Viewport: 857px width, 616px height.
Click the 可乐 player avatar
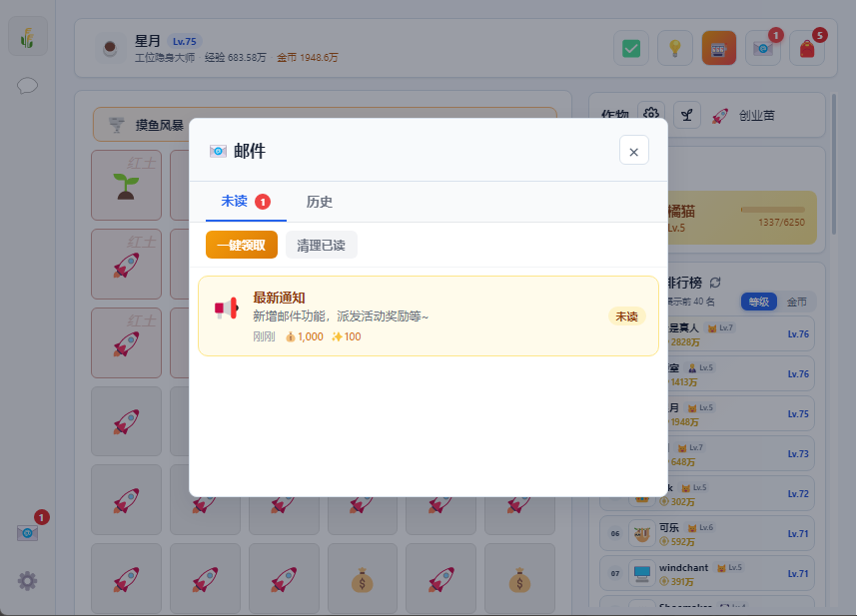(641, 533)
